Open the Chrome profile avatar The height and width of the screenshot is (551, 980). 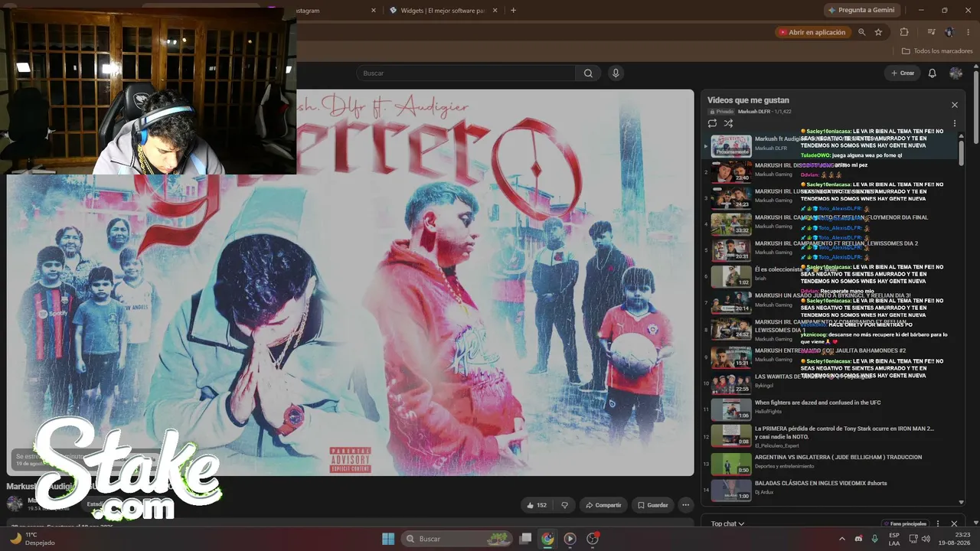pyautogui.click(x=949, y=32)
